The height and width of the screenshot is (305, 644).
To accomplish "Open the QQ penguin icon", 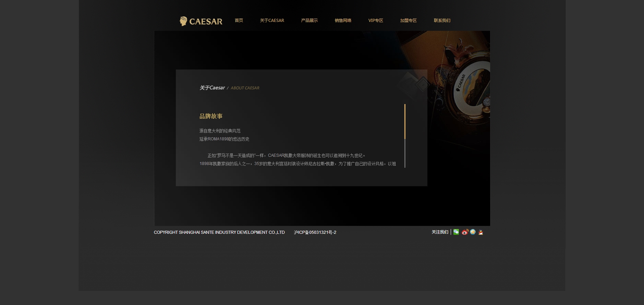I will click(481, 232).
